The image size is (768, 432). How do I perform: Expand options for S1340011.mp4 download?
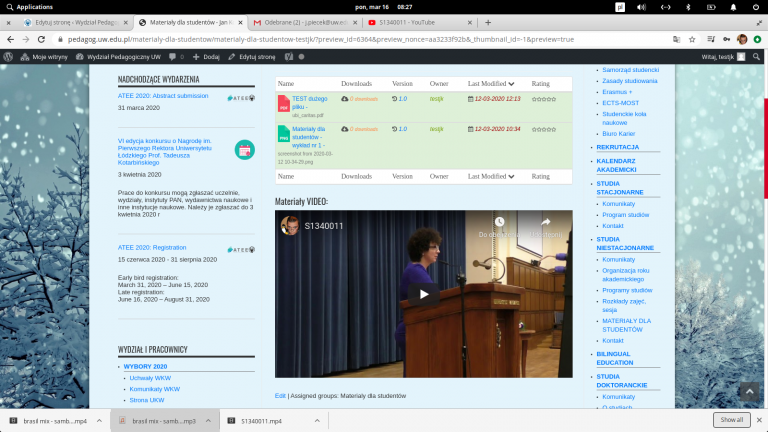(317, 421)
